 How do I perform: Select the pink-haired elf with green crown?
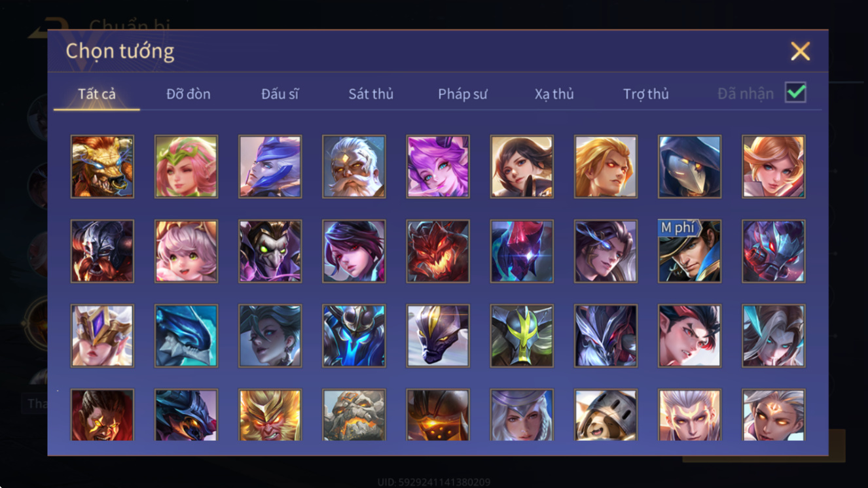(x=187, y=167)
